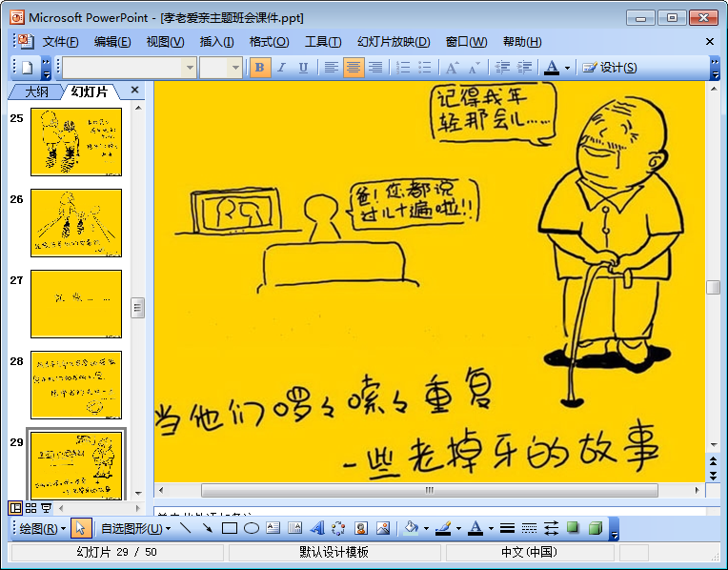The width and height of the screenshot is (728, 570).
Task: Choose line style icon
Action: [507, 529]
